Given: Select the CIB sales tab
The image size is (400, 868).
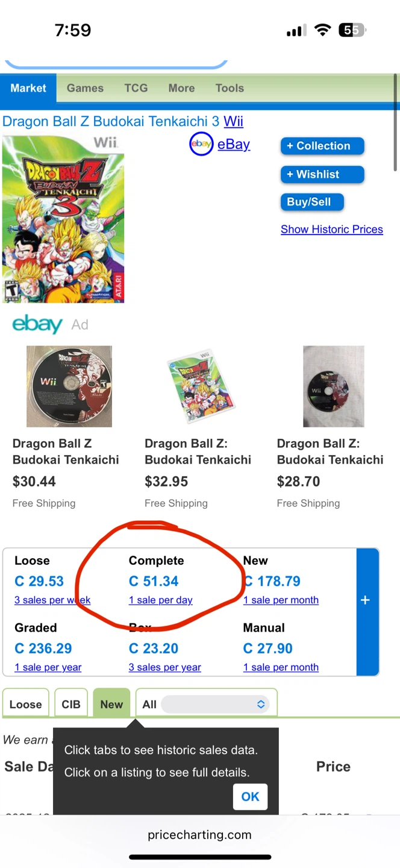Looking at the screenshot, I should point(71,704).
